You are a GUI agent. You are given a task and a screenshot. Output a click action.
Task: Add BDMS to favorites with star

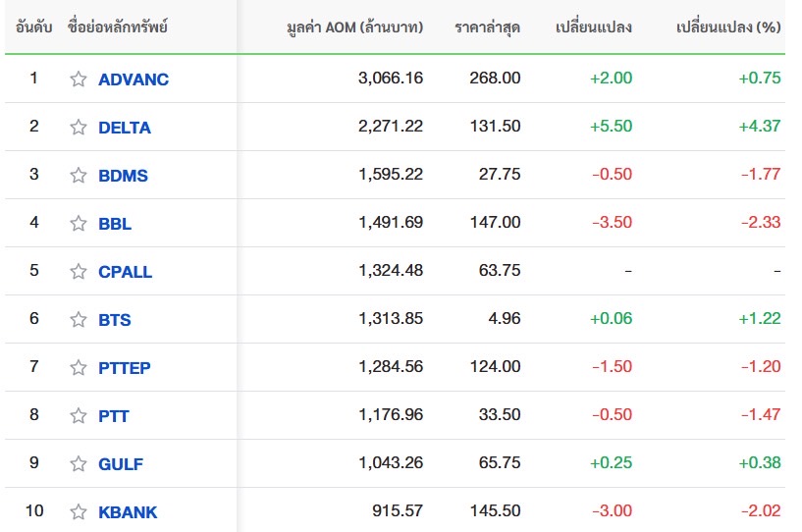click(79, 176)
